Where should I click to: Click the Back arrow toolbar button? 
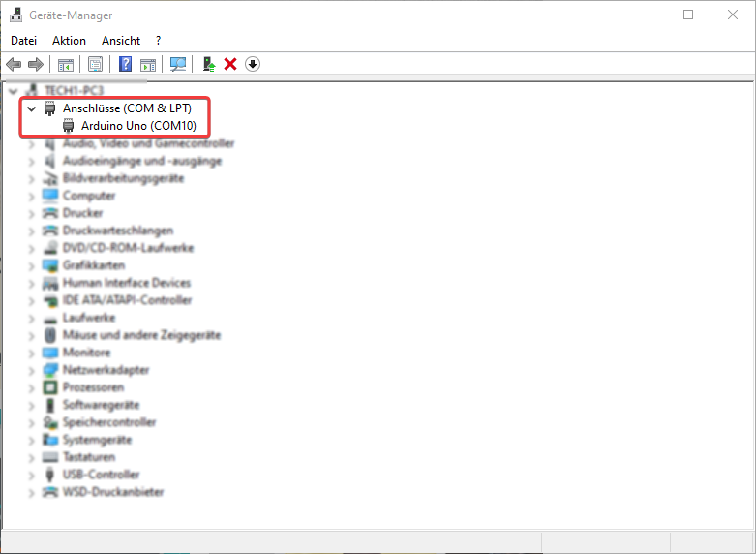click(14, 64)
